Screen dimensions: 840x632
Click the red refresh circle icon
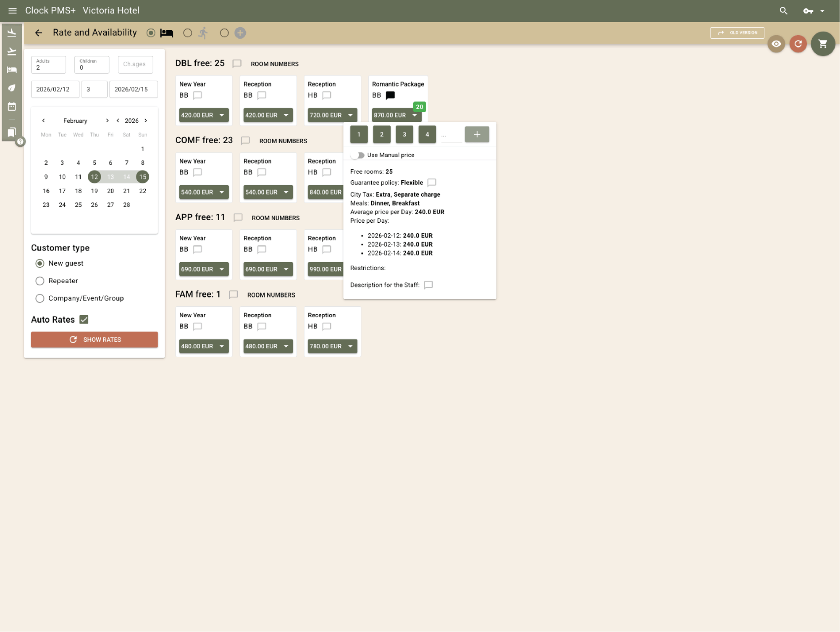[x=798, y=44]
